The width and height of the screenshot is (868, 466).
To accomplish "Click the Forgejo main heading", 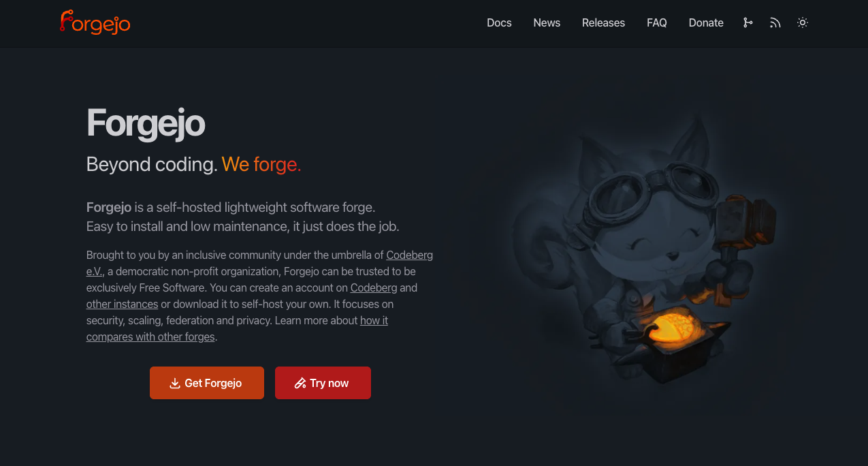I will [x=146, y=123].
